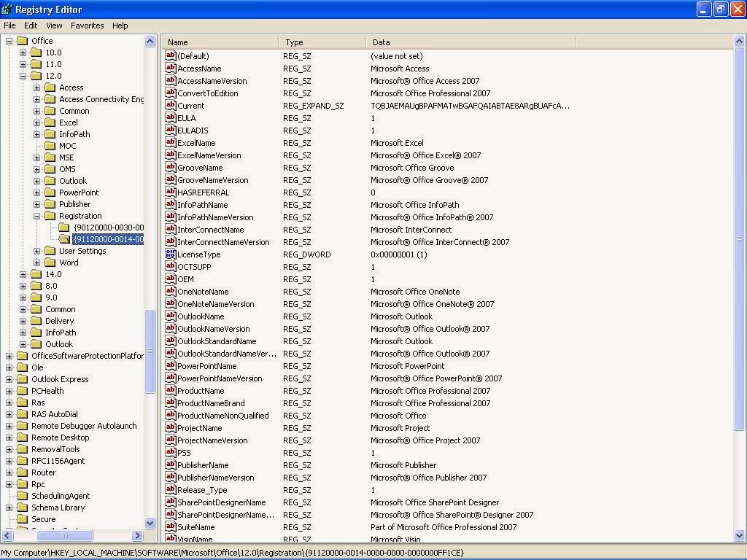
Task: Click the ab icon beside Current value
Action: pos(171,105)
